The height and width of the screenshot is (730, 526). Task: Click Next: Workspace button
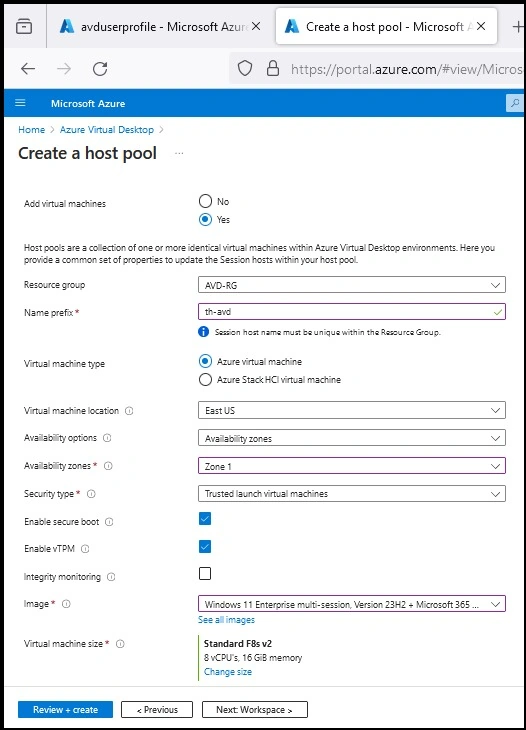coord(255,710)
